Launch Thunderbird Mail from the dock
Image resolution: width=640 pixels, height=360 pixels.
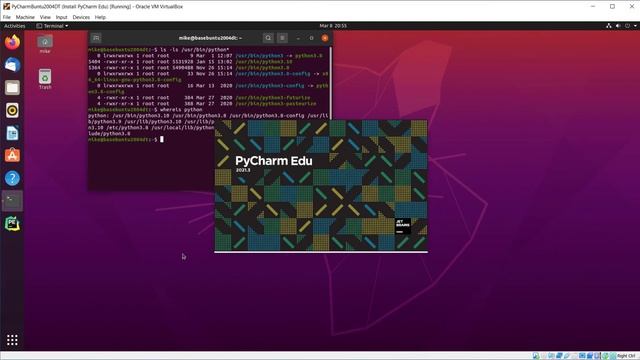click(12, 65)
